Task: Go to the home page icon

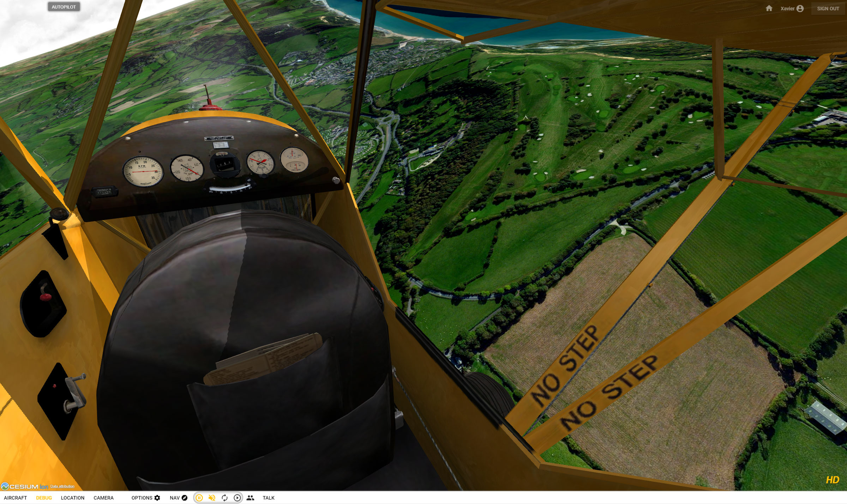Action: pos(769,8)
